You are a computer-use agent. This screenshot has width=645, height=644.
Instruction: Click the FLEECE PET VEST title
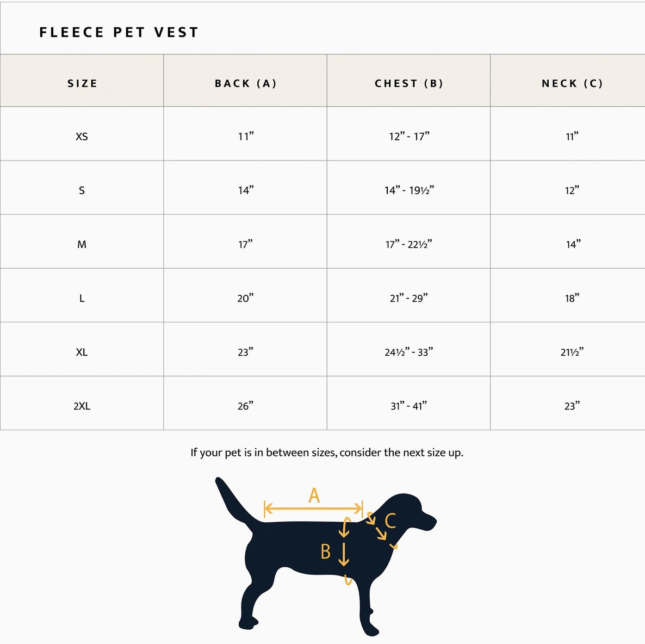119,32
